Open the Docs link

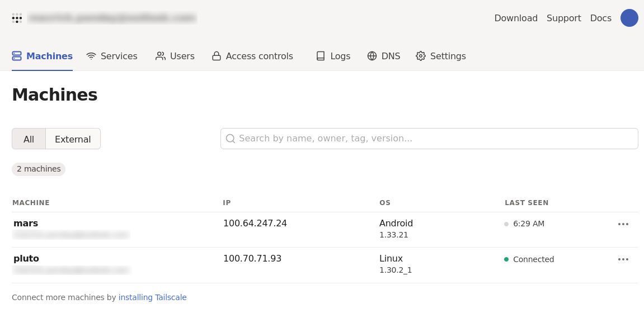[600, 18]
